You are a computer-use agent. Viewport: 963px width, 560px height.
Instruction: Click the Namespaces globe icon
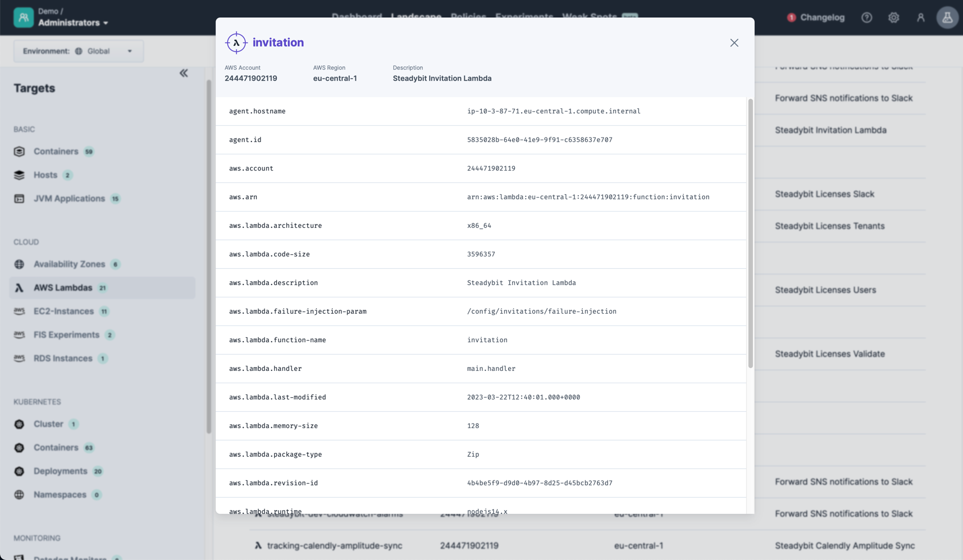click(19, 495)
